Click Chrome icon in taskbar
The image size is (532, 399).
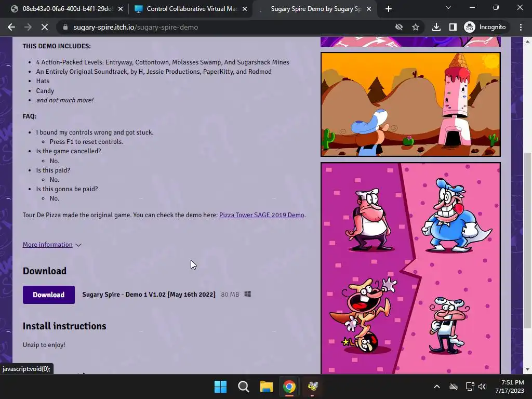(289, 387)
